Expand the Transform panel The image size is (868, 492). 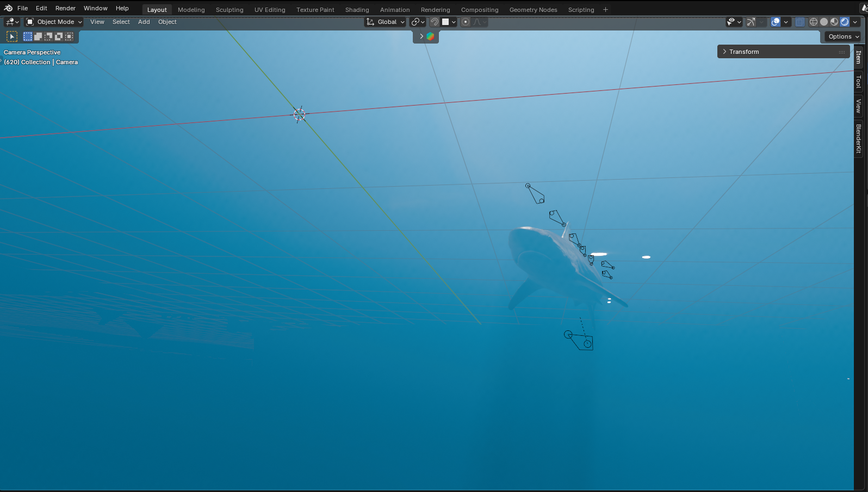744,52
